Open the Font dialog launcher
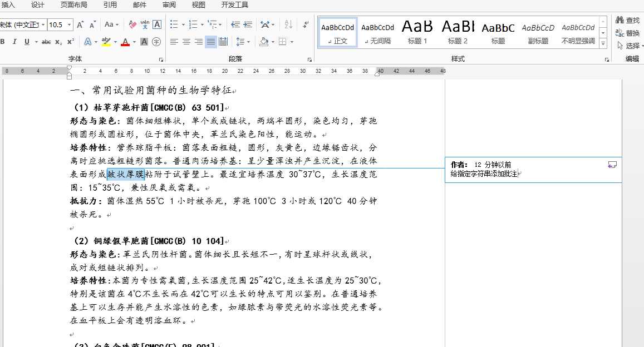The width and height of the screenshot is (644, 347). (161, 60)
